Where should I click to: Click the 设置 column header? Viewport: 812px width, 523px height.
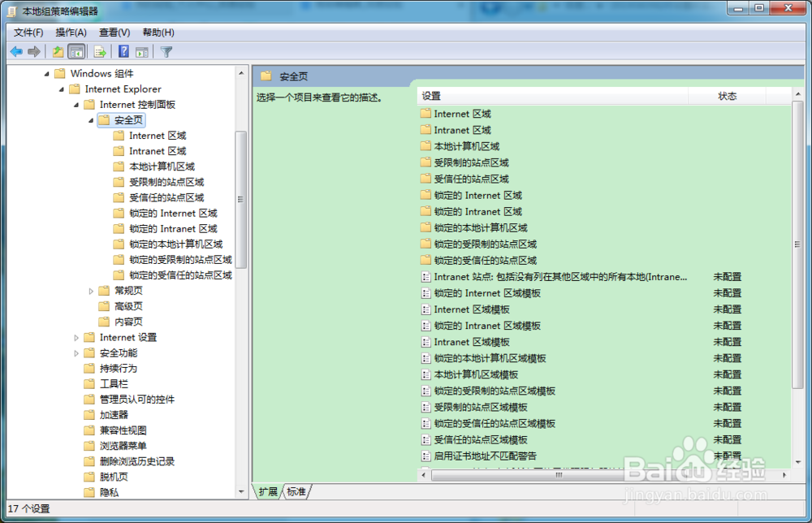point(552,96)
